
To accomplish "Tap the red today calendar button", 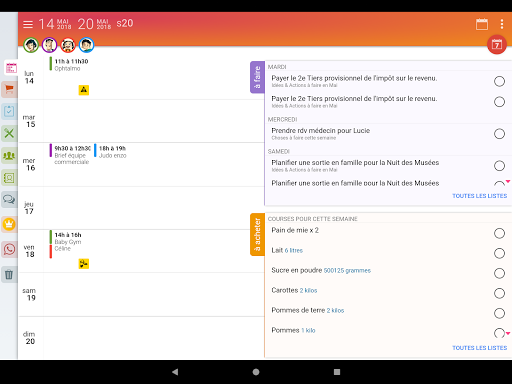I will [x=497, y=44].
